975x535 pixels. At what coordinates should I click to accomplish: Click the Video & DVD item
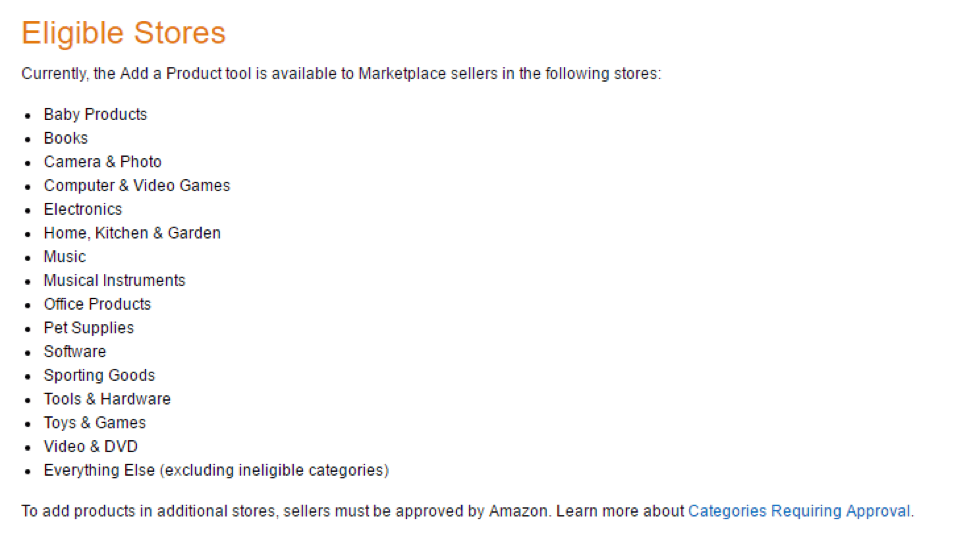pos(91,446)
